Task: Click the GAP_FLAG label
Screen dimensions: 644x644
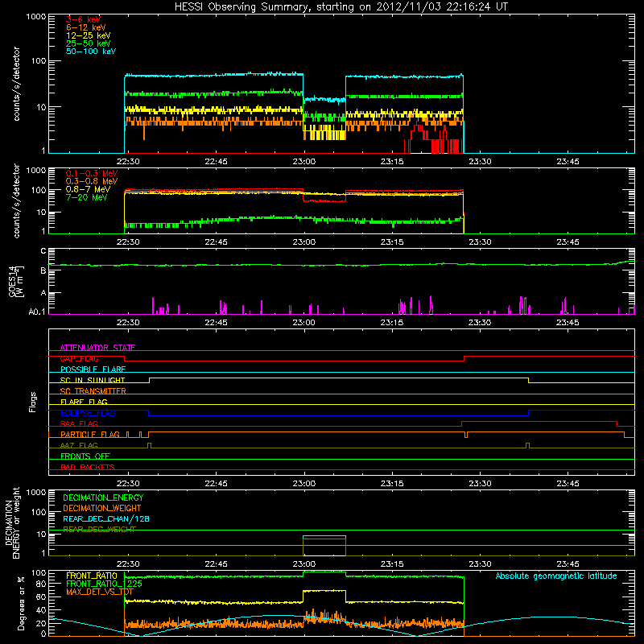Action: point(79,358)
